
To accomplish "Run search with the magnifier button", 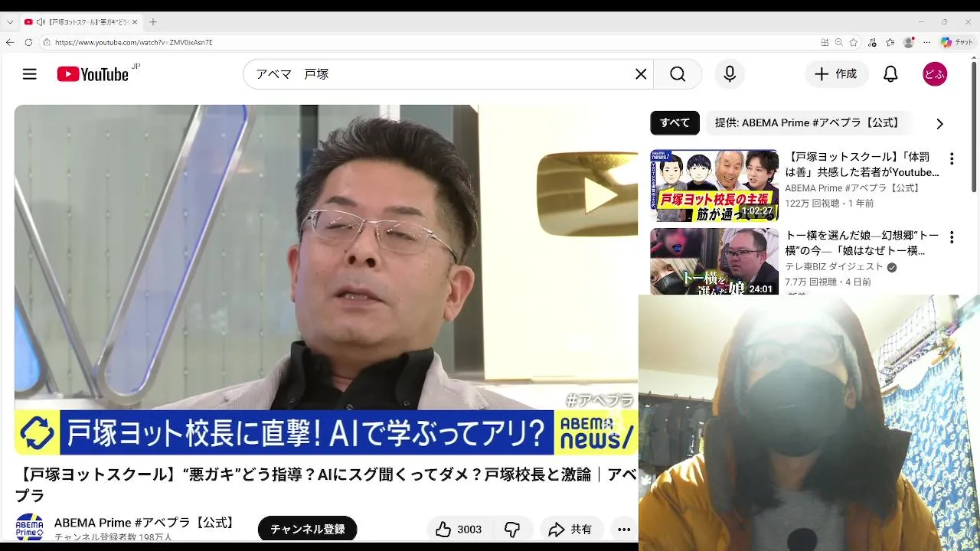I will point(678,74).
